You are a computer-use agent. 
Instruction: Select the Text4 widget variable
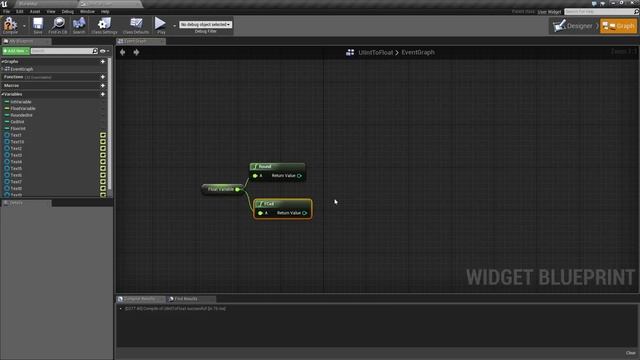coord(16,162)
